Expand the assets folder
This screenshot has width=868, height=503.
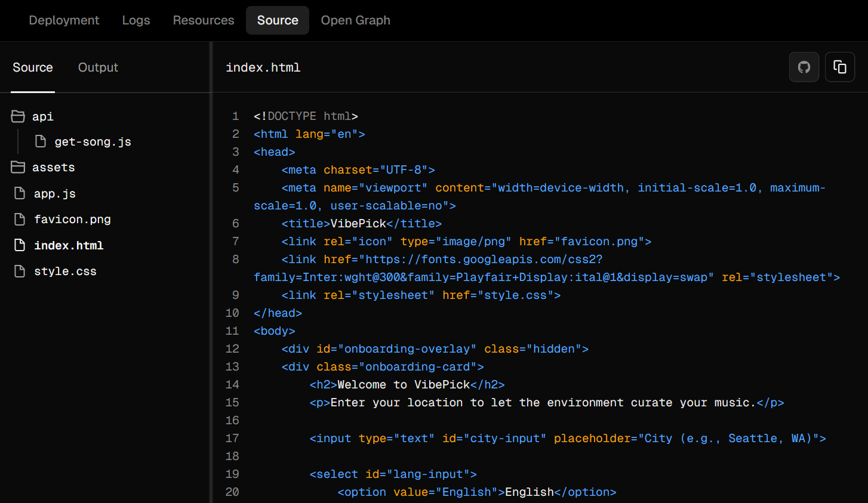pyautogui.click(x=54, y=168)
